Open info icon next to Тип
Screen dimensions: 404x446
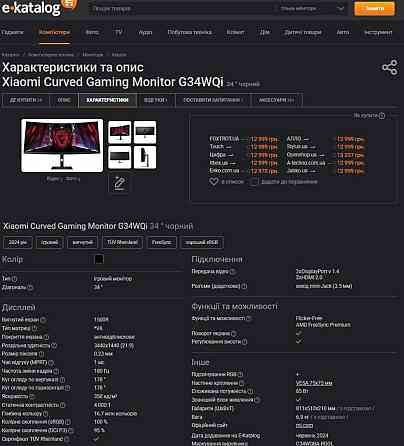coord(14,278)
